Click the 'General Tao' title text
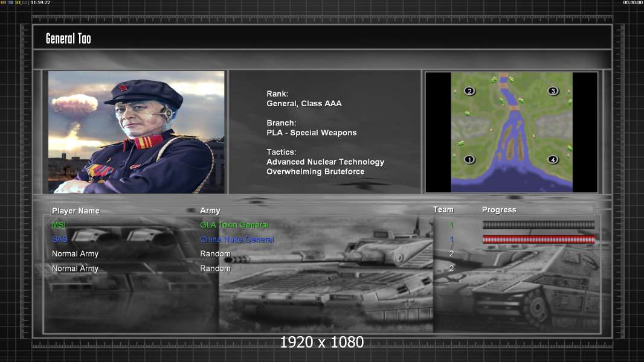This screenshot has width=644, height=362. (x=68, y=39)
